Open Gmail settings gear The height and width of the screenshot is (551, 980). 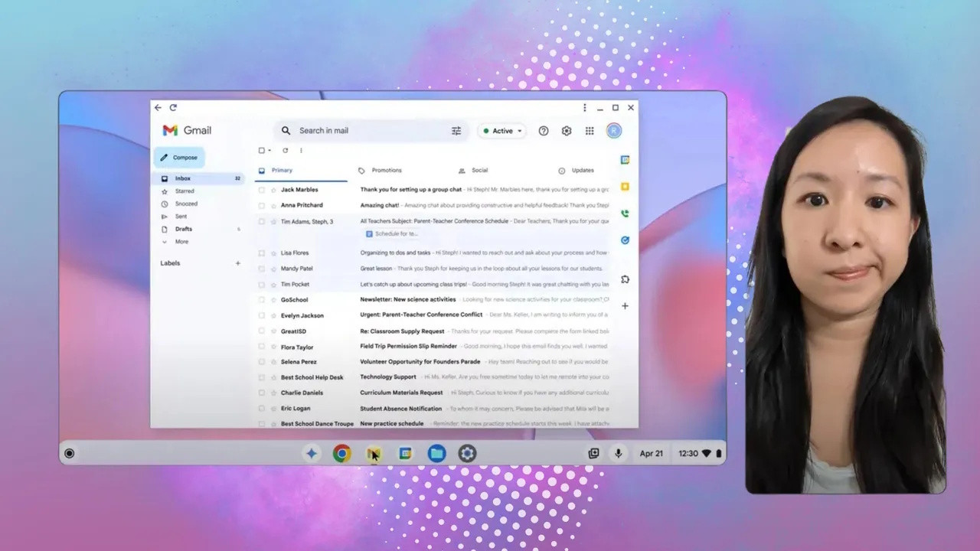tap(567, 131)
